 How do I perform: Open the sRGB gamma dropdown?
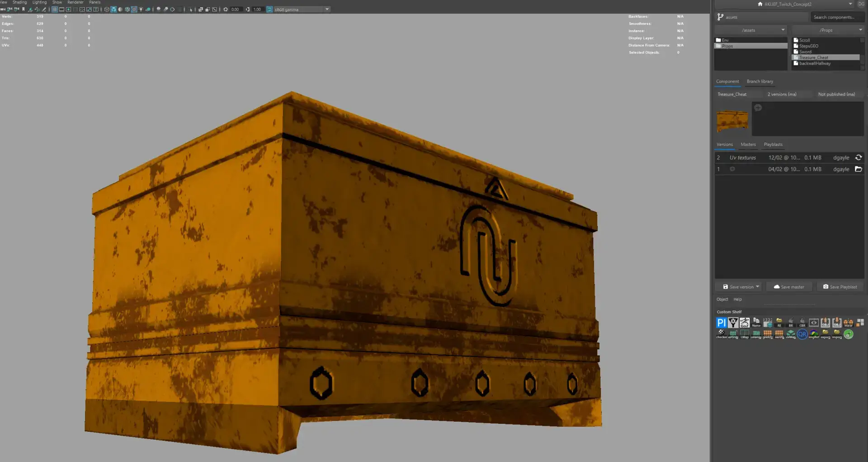pyautogui.click(x=327, y=9)
